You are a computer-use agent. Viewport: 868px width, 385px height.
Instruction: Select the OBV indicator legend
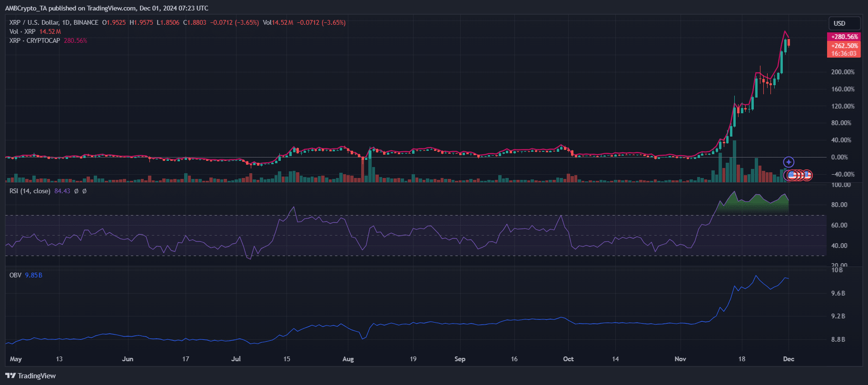15,275
